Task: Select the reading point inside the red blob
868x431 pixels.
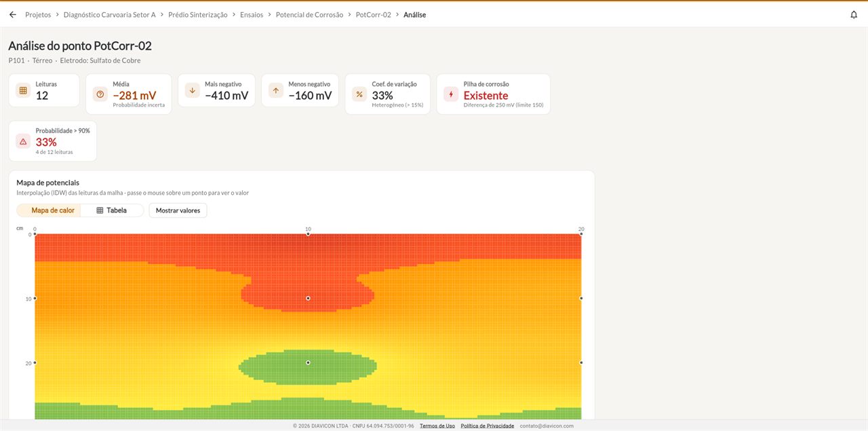Action: coord(308,298)
